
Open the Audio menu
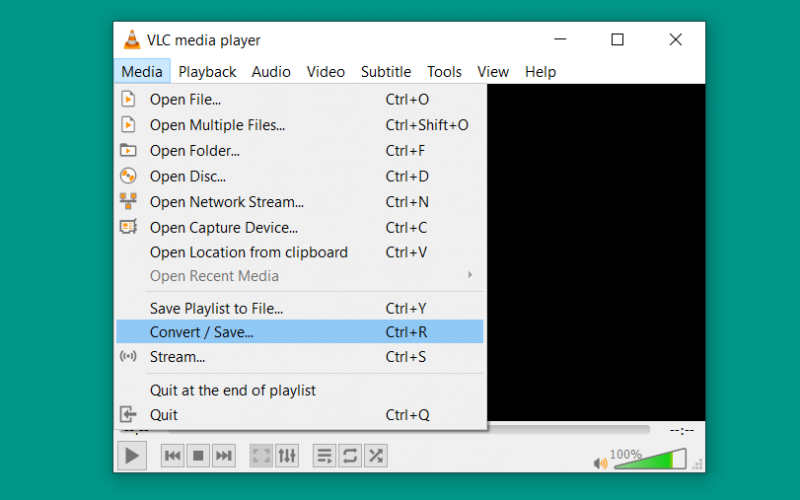pyautogui.click(x=271, y=72)
